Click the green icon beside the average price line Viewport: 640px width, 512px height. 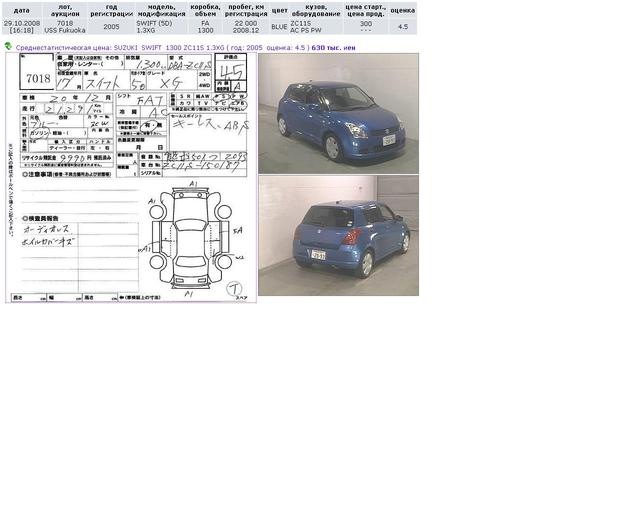pos(8,47)
